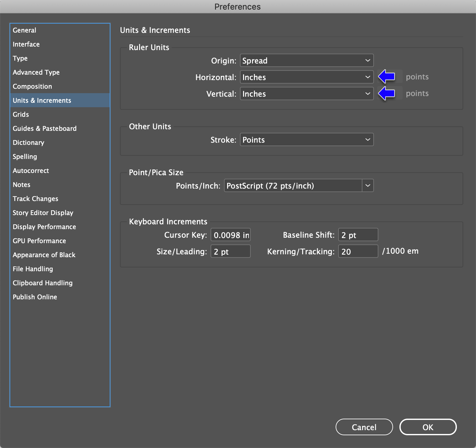Open the General preferences category

point(60,30)
